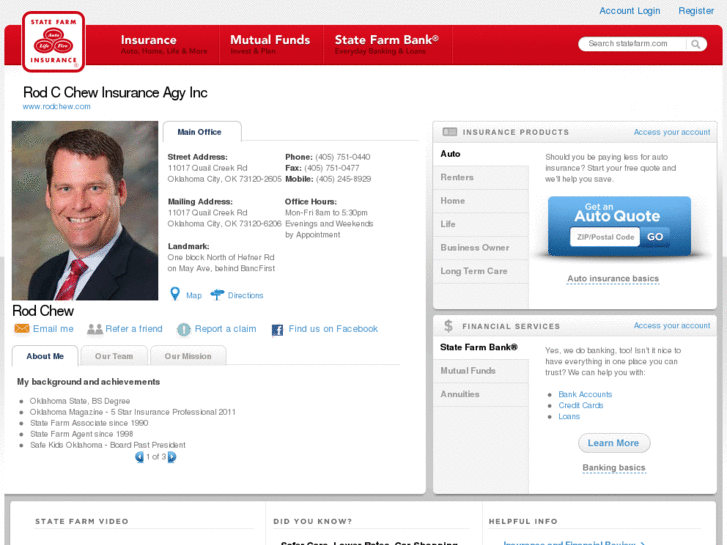
Task: Click the email envelope icon
Action: [22, 328]
